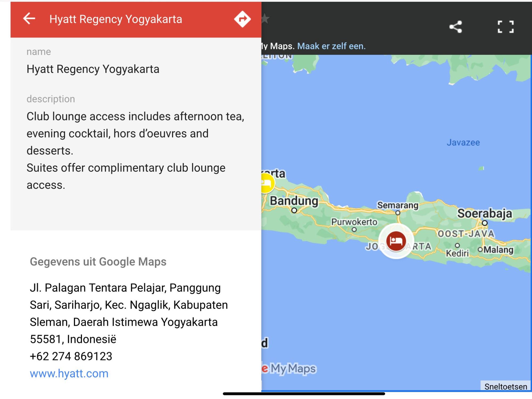Viewport: 532px width, 399px height.
Task: Click the 'Maak er zelf een.' link
Action: (x=331, y=46)
